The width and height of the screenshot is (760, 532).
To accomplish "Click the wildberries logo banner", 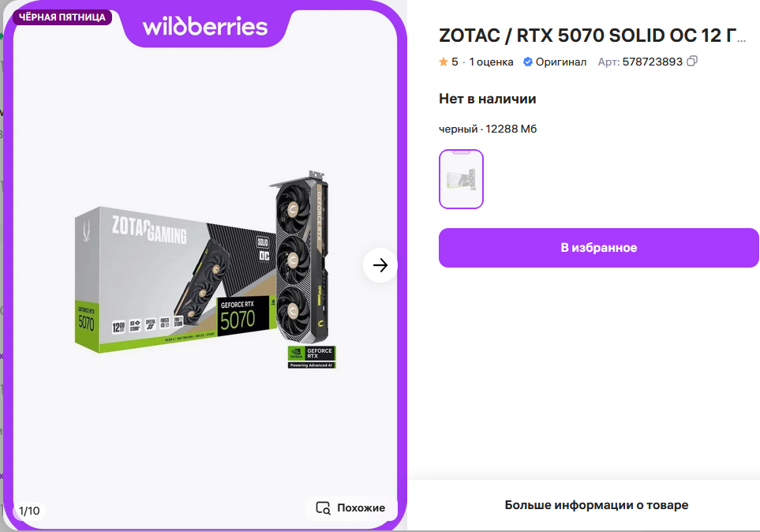I will pyautogui.click(x=205, y=26).
